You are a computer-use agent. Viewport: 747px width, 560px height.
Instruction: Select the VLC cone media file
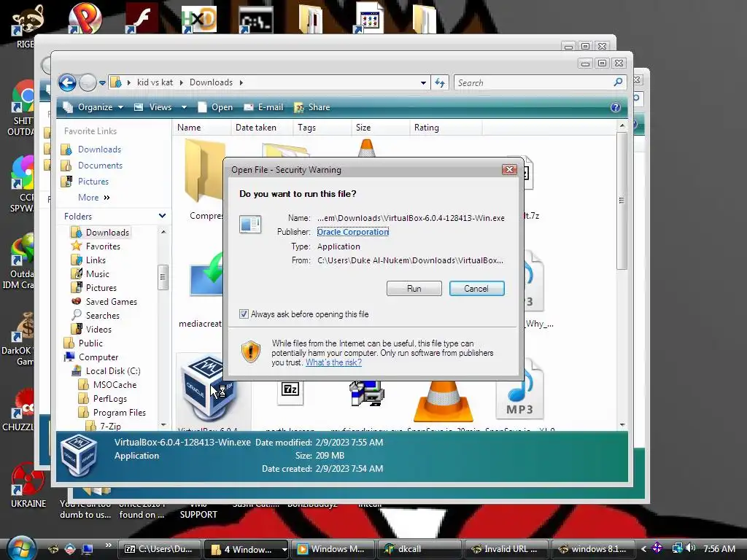(x=443, y=400)
